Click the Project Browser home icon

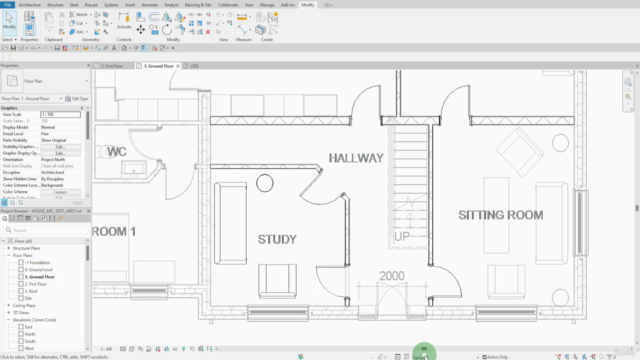[4, 218]
